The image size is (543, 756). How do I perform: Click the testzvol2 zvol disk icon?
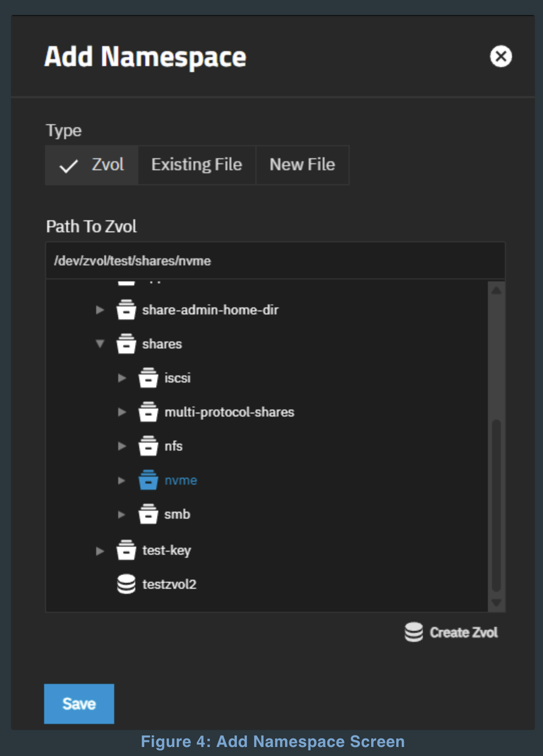click(126, 584)
